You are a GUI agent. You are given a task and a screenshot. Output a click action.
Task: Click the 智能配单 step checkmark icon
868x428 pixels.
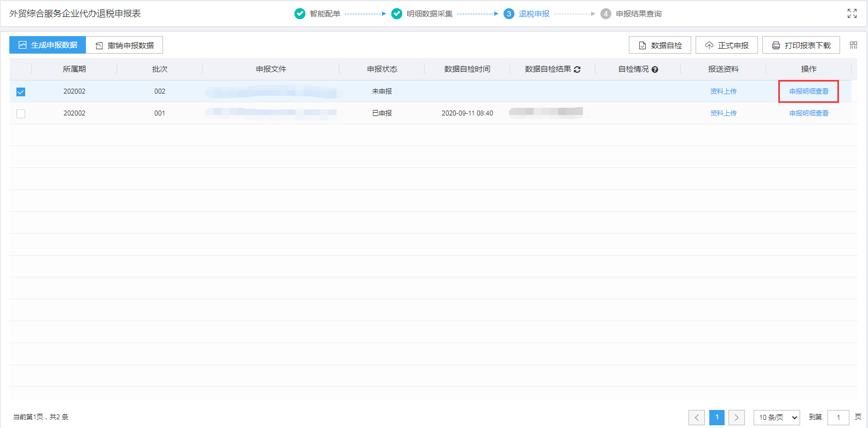pyautogui.click(x=300, y=14)
